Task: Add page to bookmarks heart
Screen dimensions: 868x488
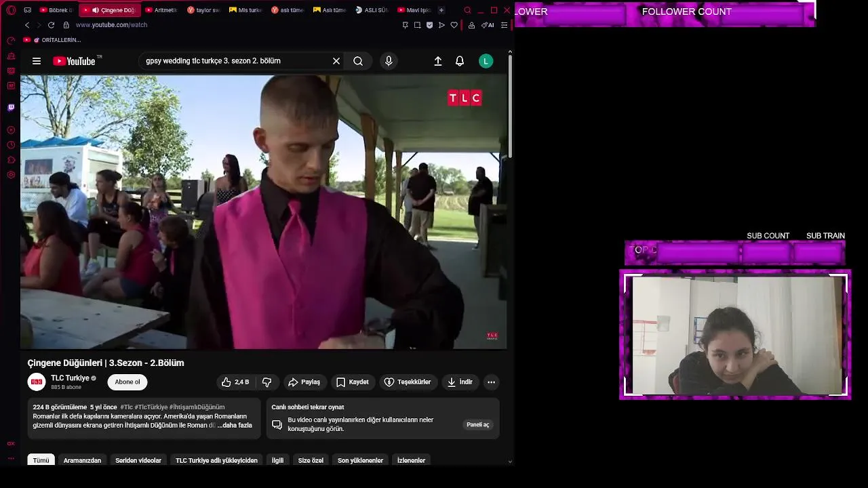Action: (454, 25)
